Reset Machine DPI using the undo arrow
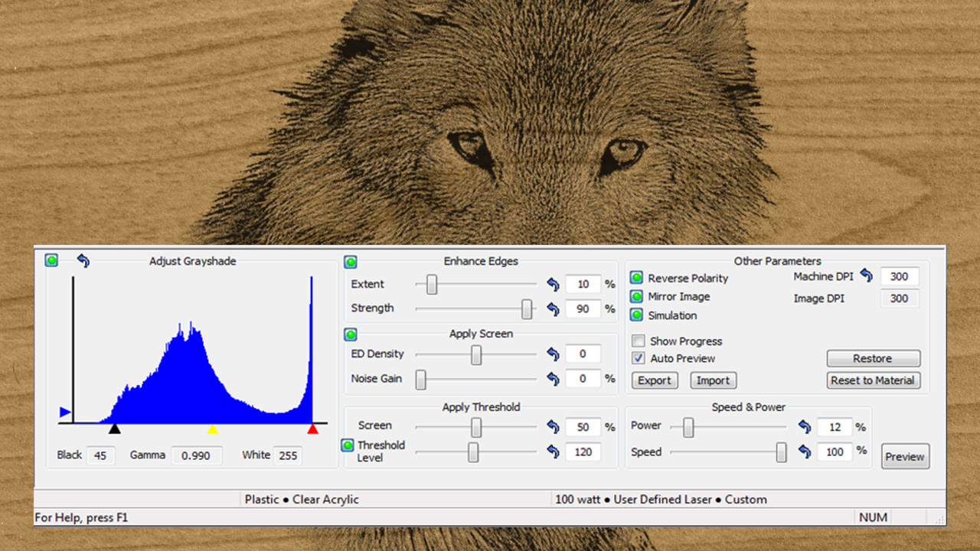Screen dimensions: 980x551 867,275
